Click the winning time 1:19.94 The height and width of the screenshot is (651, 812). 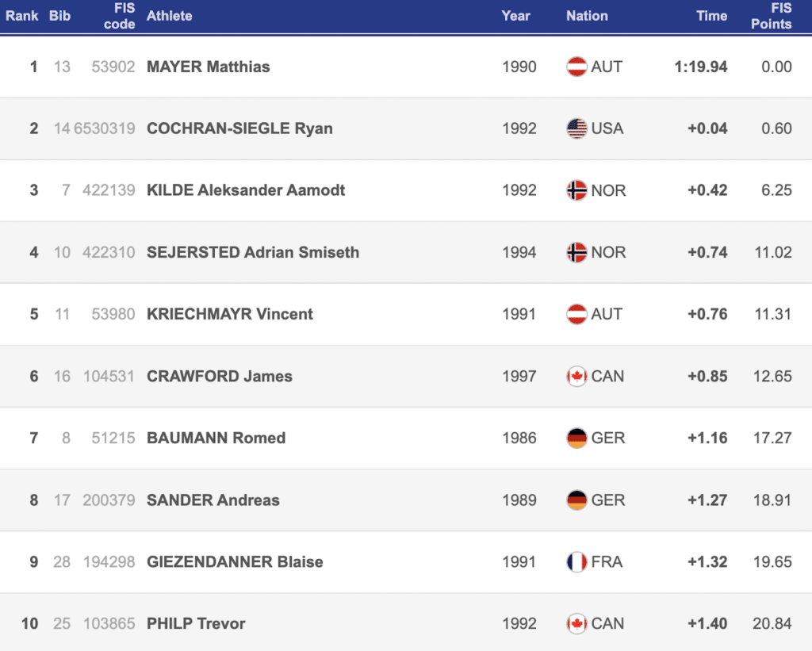(701, 67)
